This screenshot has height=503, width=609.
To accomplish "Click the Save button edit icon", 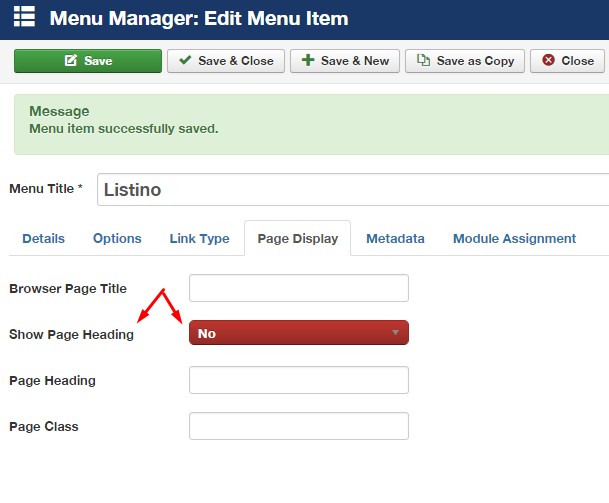I will pyautogui.click(x=71, y=61).
